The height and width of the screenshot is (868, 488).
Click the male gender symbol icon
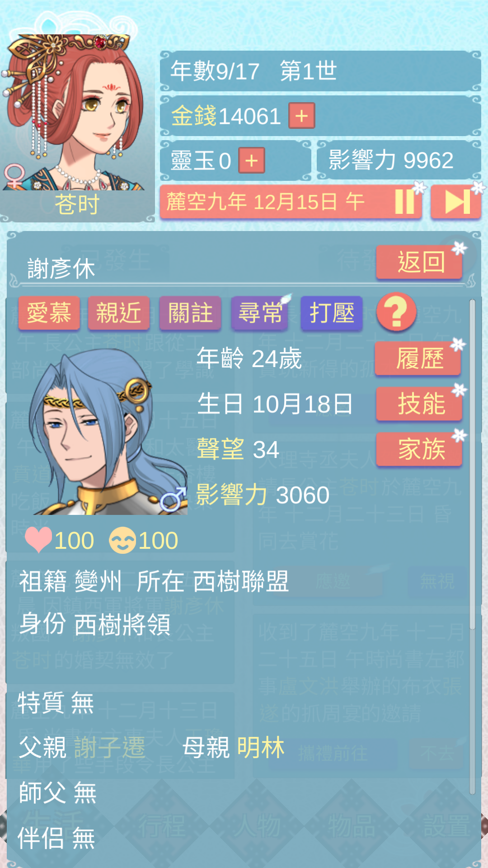(x=173, y=499)
